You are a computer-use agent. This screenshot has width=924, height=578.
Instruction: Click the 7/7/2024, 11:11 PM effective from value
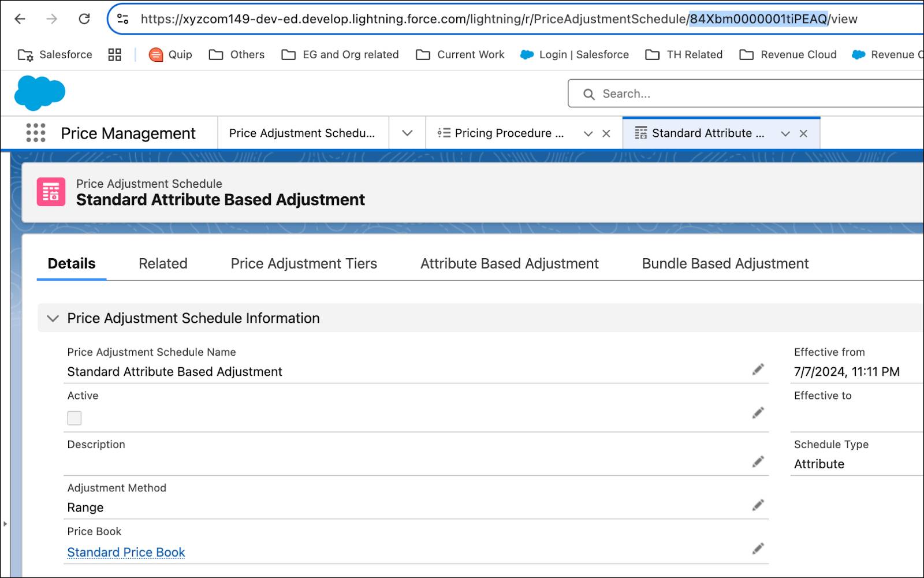(847, 372)
